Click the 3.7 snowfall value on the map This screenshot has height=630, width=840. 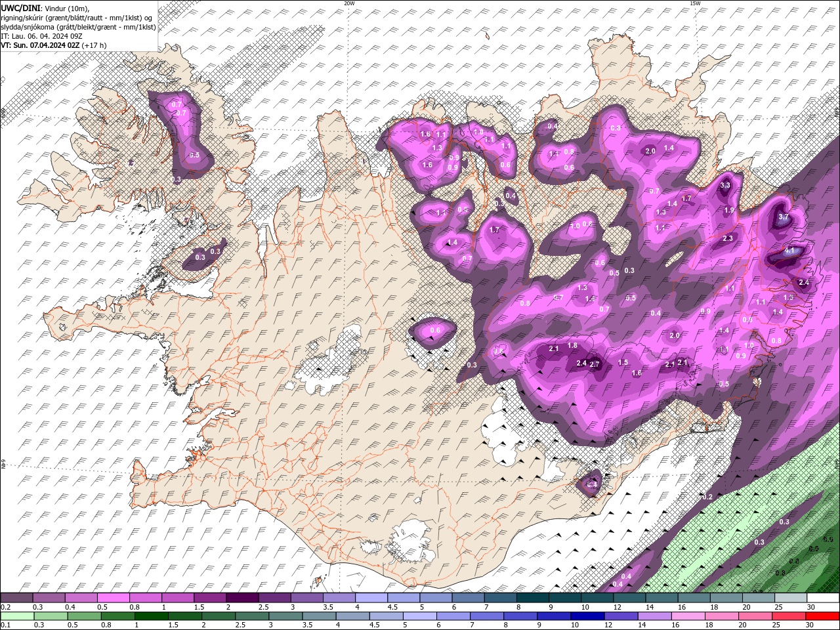tap(783, 217)
